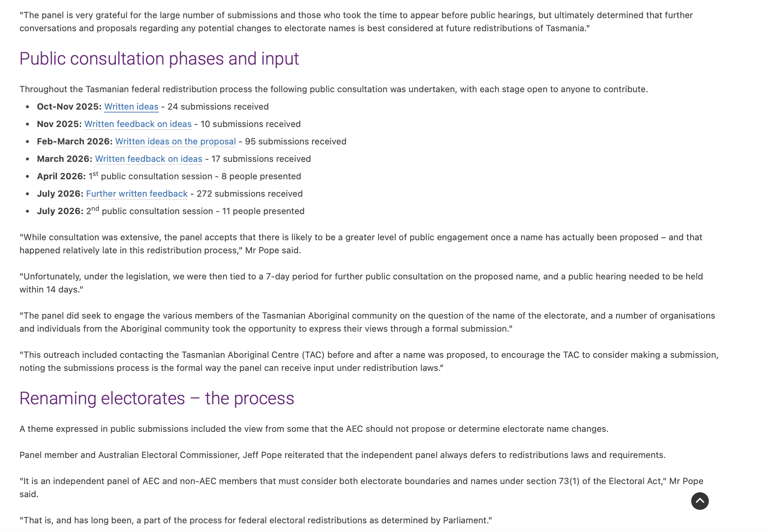Click the sentence beginning "A theme expressed in public submissions"
Screen dimensions: 769x532
click(x=314, y=429)
